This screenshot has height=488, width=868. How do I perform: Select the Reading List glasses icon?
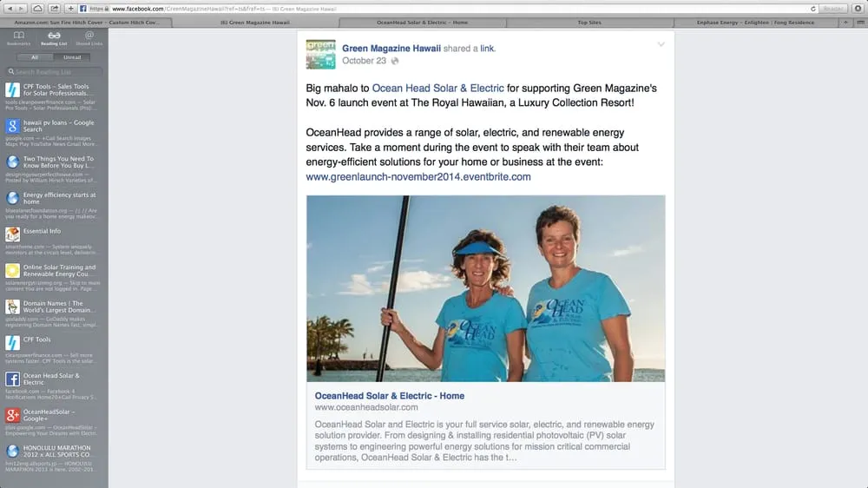54,37
